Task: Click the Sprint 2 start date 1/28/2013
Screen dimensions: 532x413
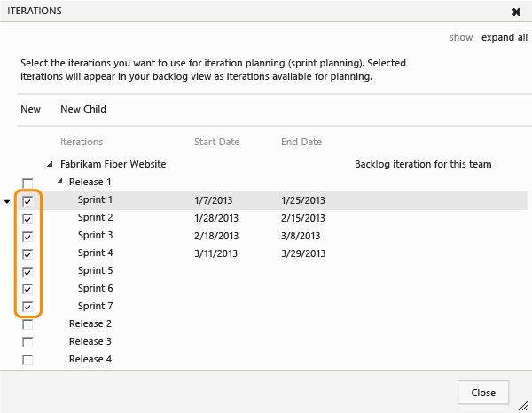Action: point(216,217)
